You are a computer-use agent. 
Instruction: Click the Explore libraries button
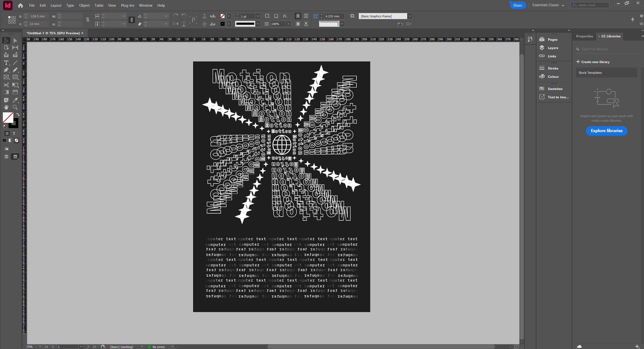606,131
